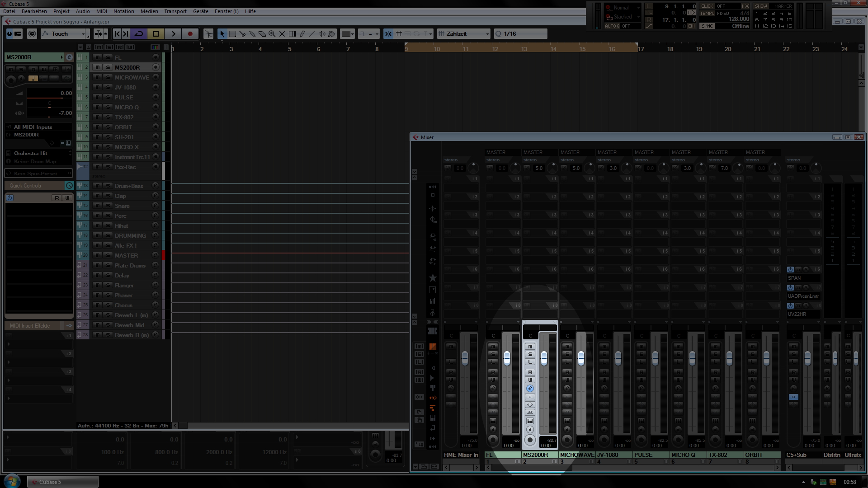Open the Transport menu
This screenshot has height=488, width=868.
point(175,11)
